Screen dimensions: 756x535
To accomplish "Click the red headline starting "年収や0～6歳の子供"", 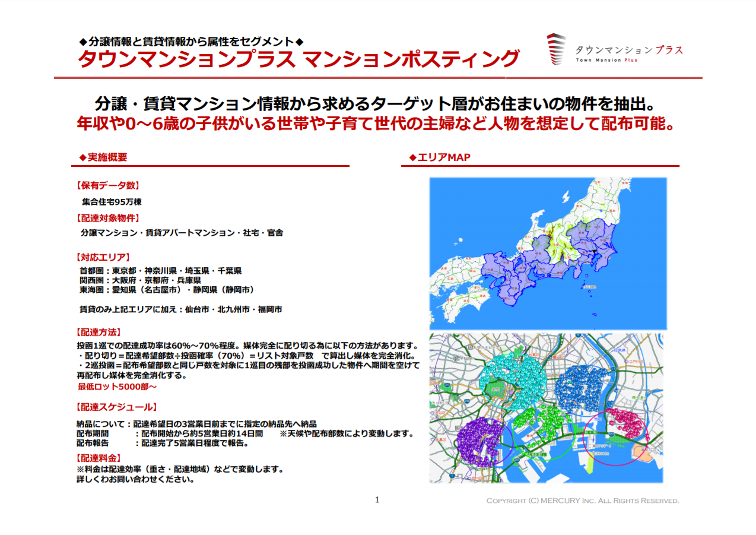I will (377, 124).
